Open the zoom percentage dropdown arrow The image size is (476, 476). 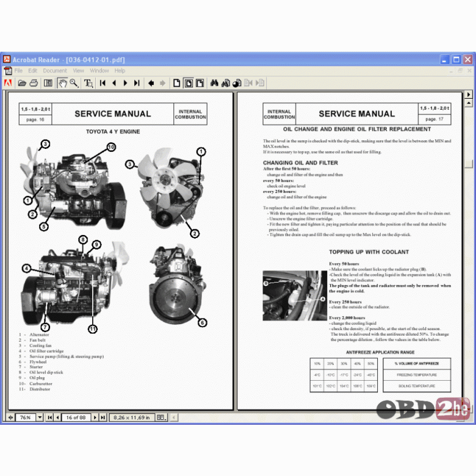(x=40, y=417)
